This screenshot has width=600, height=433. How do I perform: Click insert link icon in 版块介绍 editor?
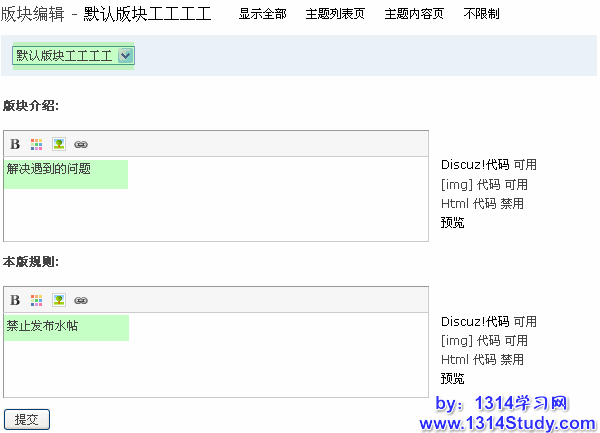(81, 144)
